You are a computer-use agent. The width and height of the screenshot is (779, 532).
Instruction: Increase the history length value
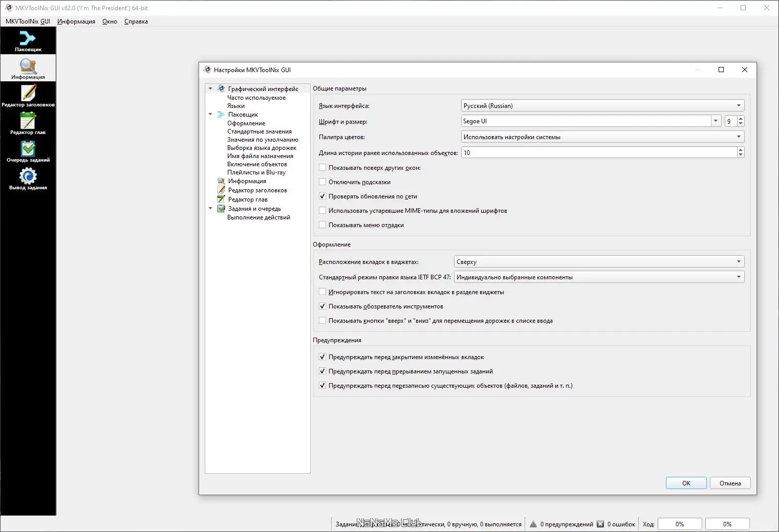741,149
